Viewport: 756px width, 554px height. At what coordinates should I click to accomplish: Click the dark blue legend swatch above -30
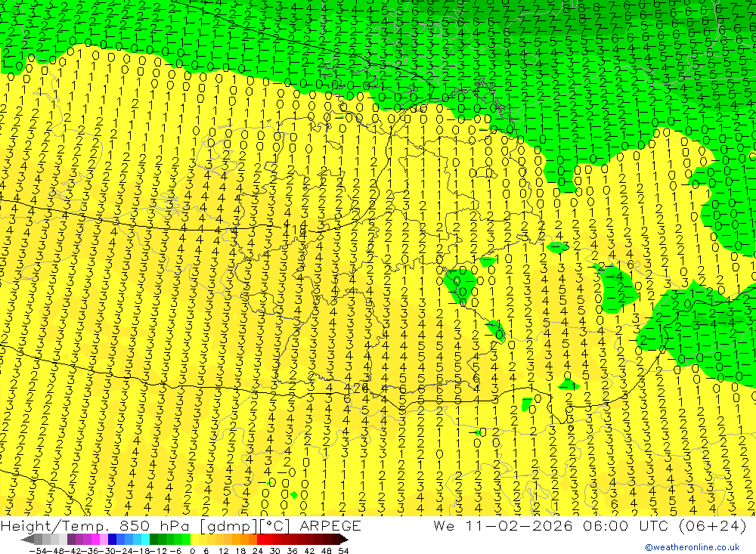pyautogui.click(x=112, y=540)
